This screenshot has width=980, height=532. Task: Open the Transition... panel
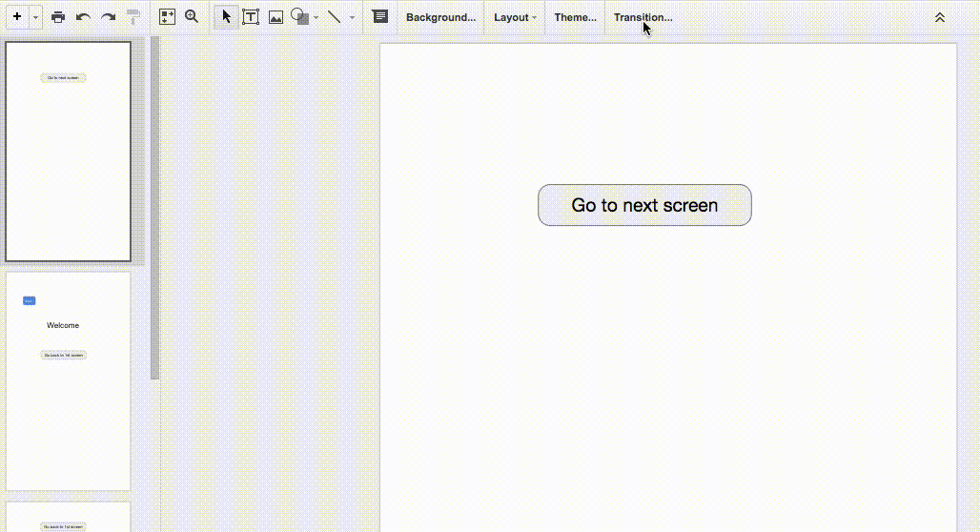(x=643, y=17)
